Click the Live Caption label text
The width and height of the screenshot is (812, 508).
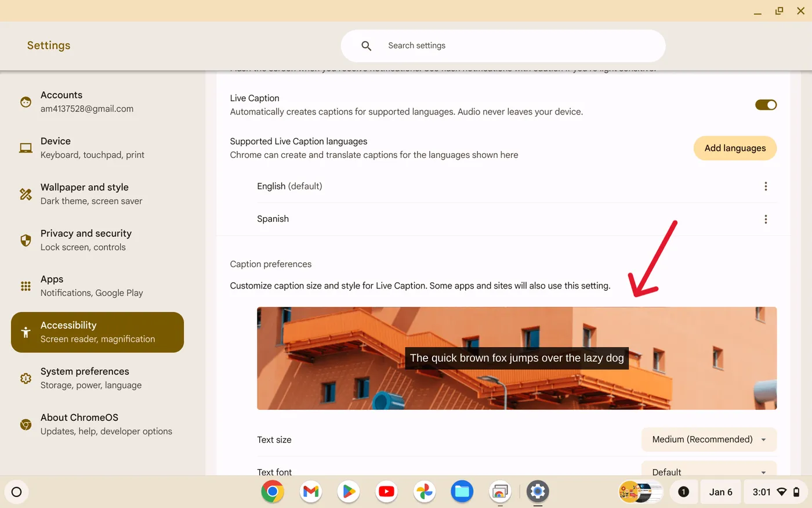point(255,98)
